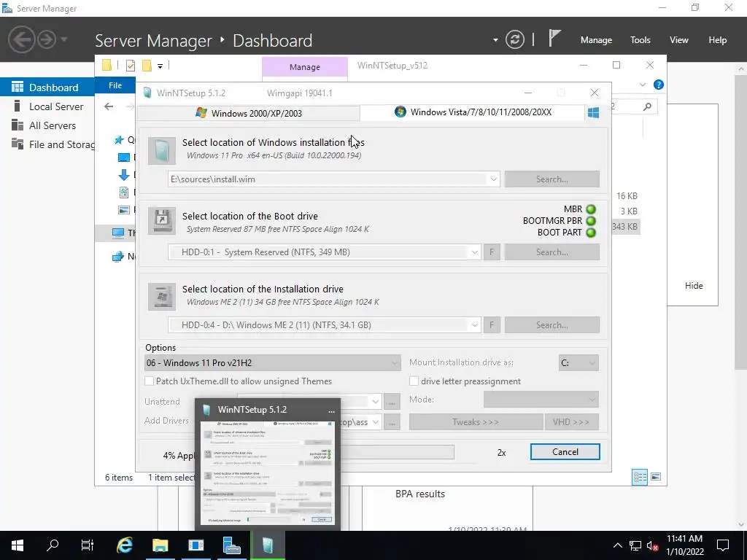Browse for Add Drivers folder with ... button

coord(392,422)
